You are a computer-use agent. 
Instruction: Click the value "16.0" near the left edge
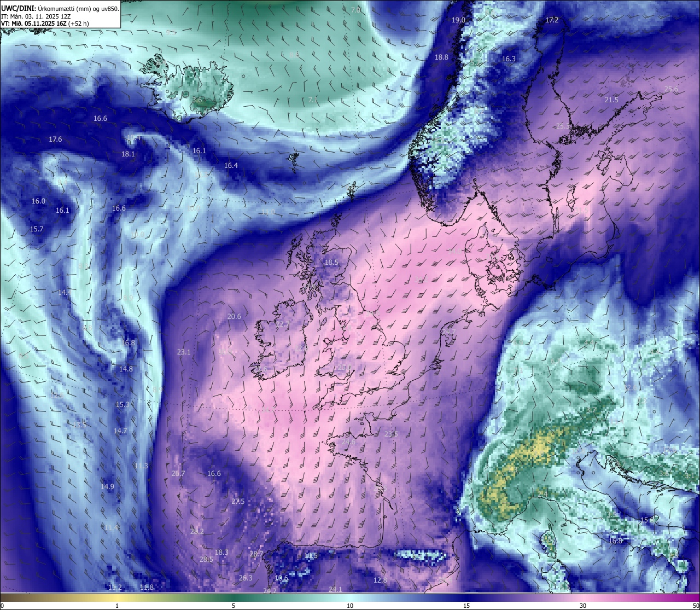coord(38,201)
